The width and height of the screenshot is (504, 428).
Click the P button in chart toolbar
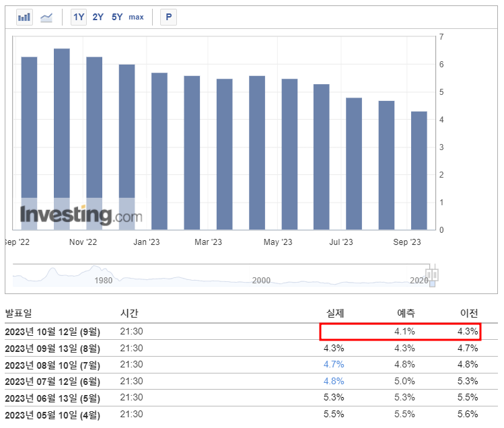[x=168, y=17]
